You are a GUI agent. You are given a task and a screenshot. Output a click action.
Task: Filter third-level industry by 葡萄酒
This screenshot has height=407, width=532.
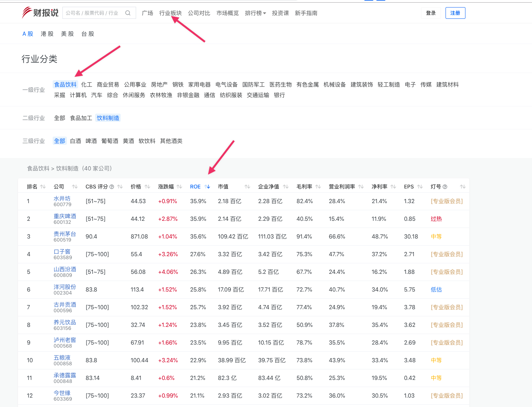pyautogui.click(x=110, y=141)
